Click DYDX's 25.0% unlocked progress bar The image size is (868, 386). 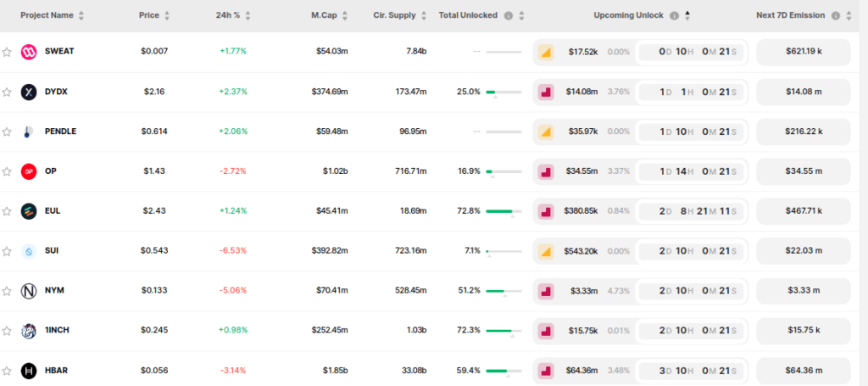coord(504,92)
